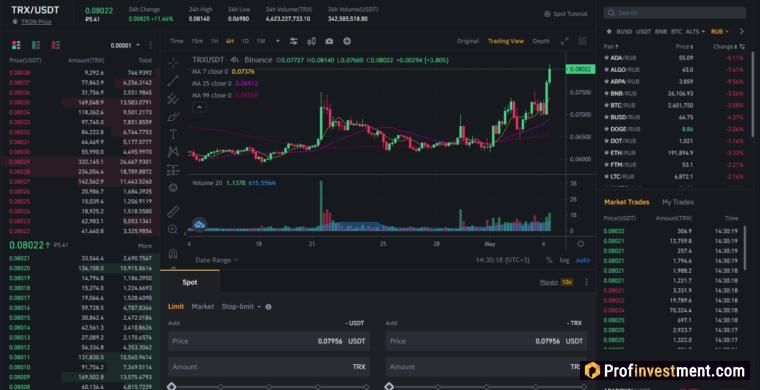This screenshot has width=760, height=390.
Task: Open the Spot Tutorial link
Action: (566, 14)
